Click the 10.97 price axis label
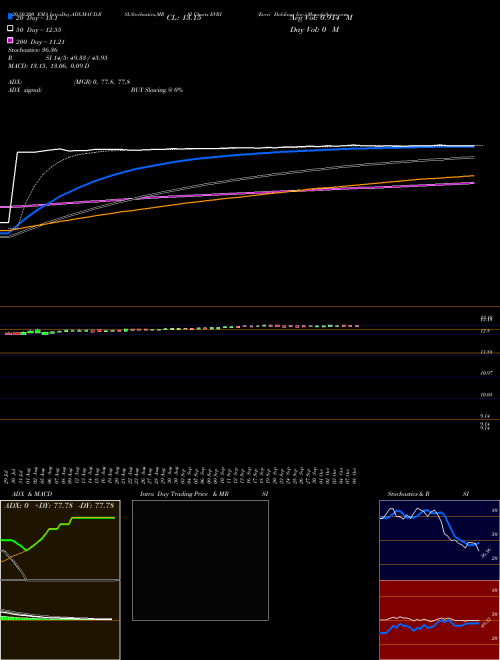500x660 pixels. (487, 373)
